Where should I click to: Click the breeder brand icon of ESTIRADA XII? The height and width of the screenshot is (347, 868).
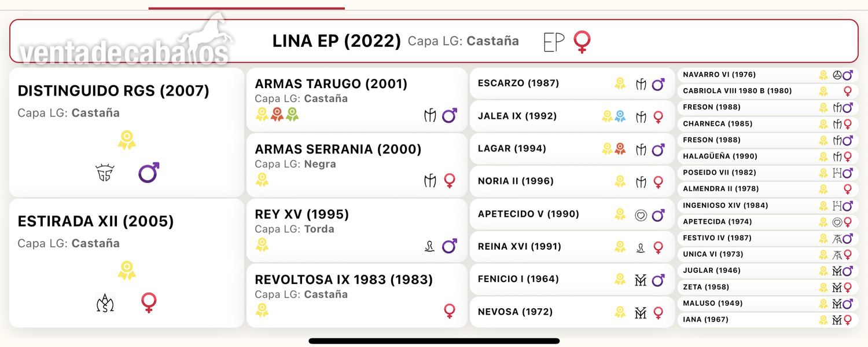tap(105, 303)
